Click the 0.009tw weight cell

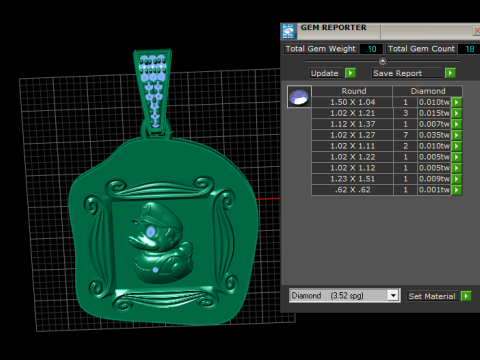pos(434,179)
